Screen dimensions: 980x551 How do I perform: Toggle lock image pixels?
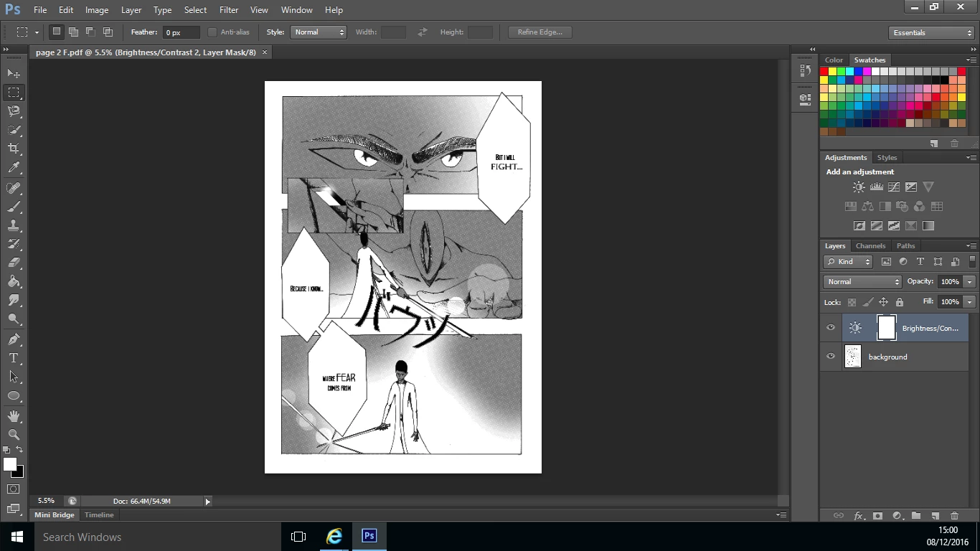pos(868,302)
